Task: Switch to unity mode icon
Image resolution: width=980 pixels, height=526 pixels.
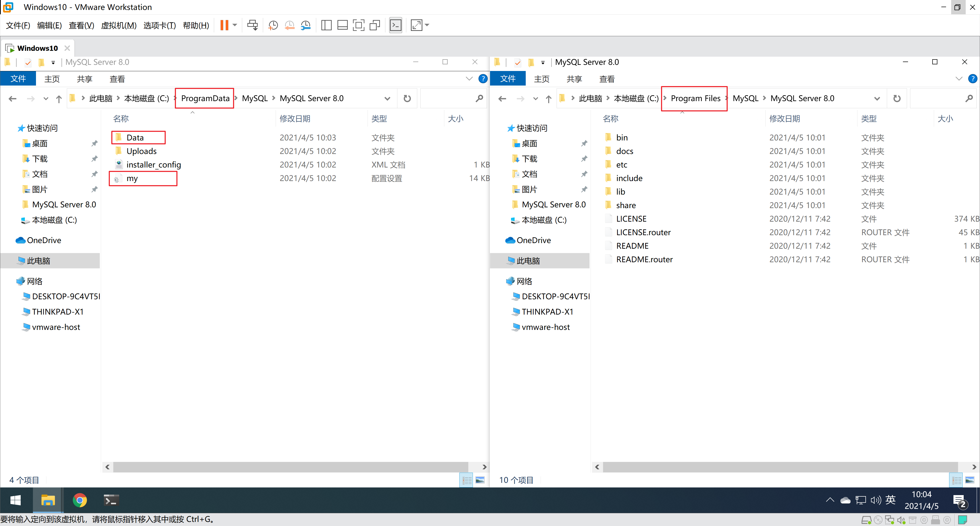Action: point(375,26)
